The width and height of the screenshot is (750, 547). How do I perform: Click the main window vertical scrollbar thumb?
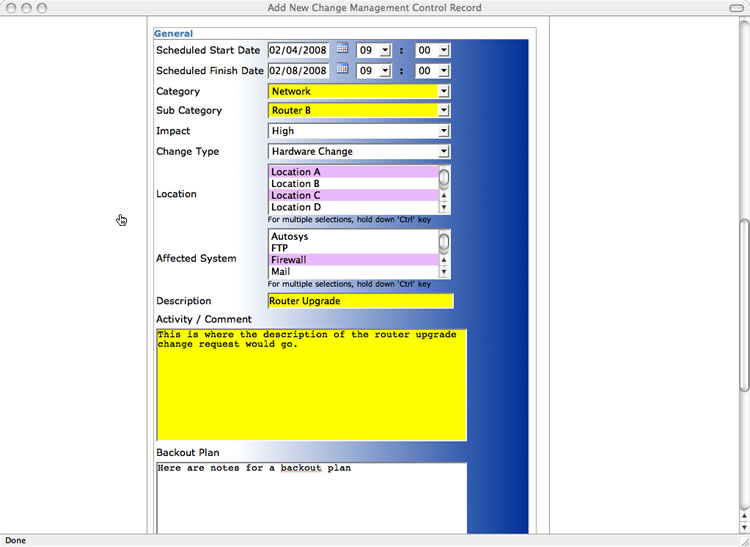tap(745, 306)
